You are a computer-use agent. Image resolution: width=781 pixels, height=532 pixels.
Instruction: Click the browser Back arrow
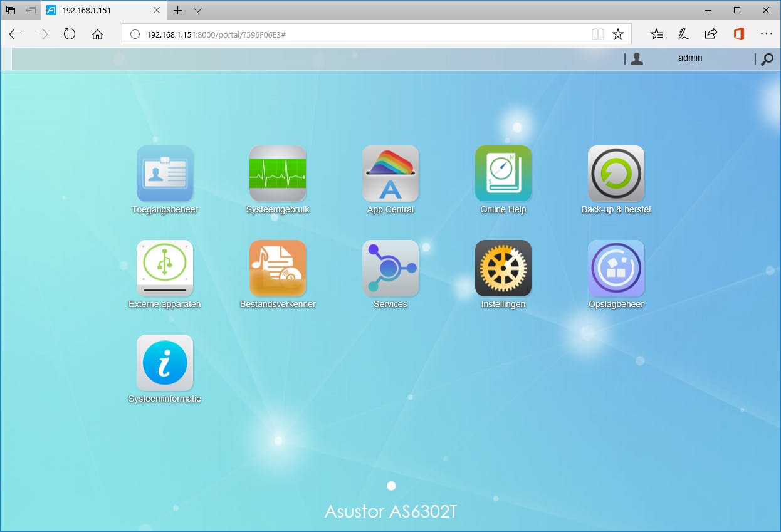tap(15, 34)
